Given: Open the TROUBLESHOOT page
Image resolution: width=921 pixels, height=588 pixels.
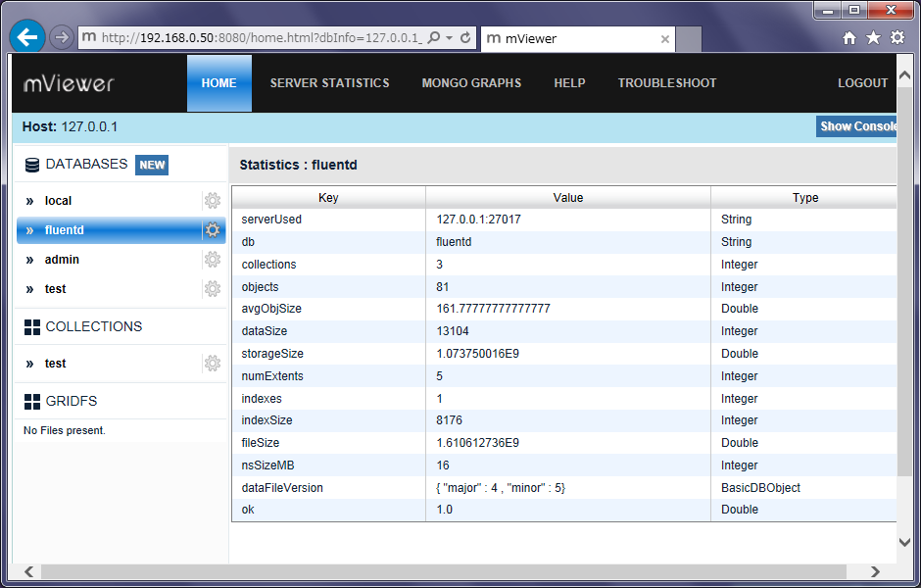Looking at the screenshot, I should 667,83.
